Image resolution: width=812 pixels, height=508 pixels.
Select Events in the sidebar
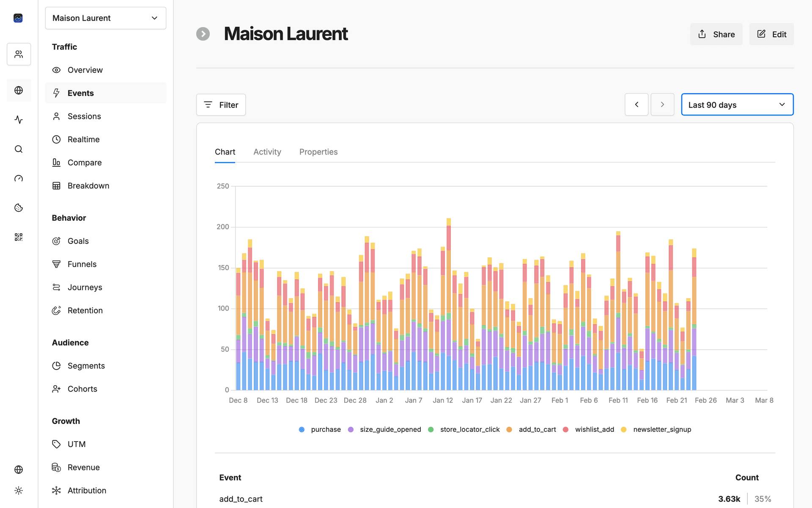pyautogui.click(x=106, y=93)
